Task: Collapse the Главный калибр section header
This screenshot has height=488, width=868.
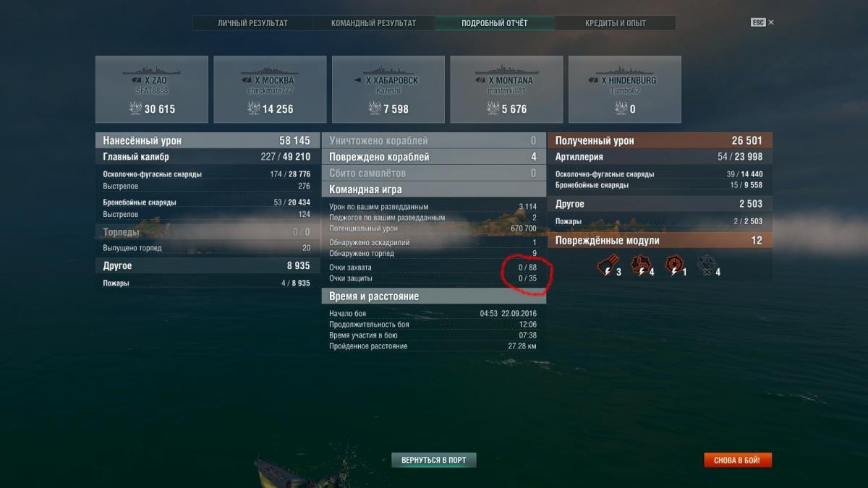Action: pos(207,157)
